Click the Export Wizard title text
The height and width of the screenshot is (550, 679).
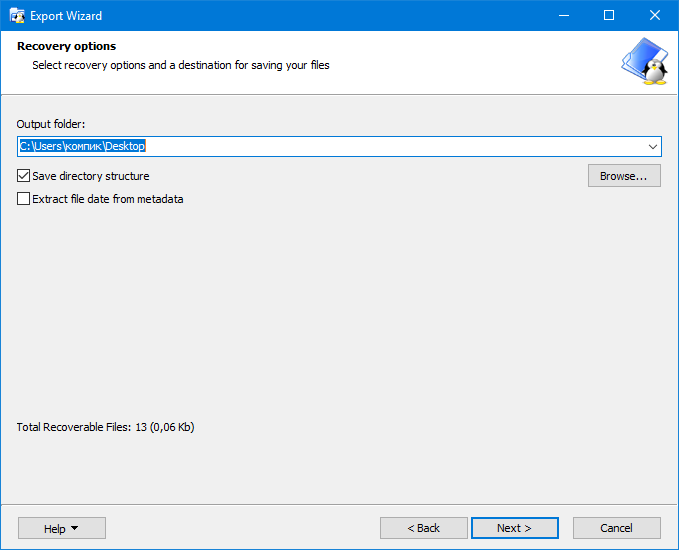[x=66, y=16]
